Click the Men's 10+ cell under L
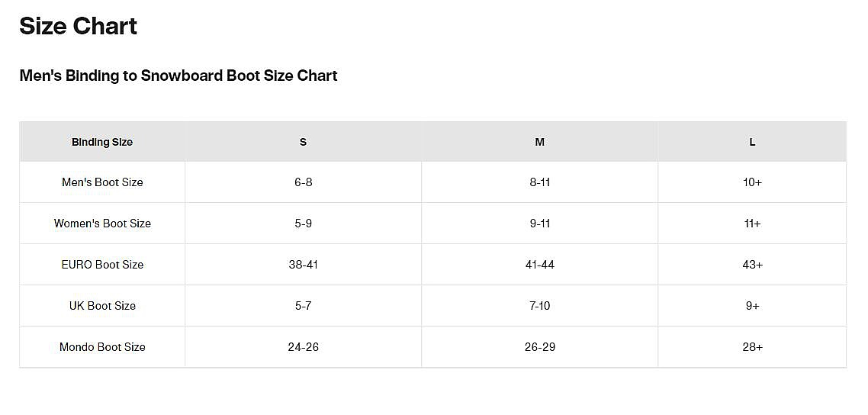Viewport: 868px width, 415px height. 752,182
